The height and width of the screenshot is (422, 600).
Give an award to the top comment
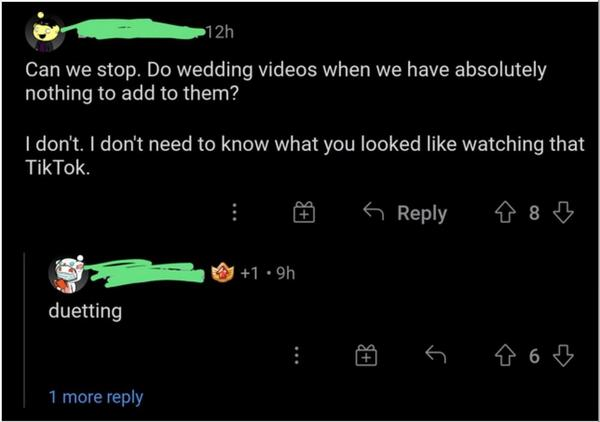point(304,212)
